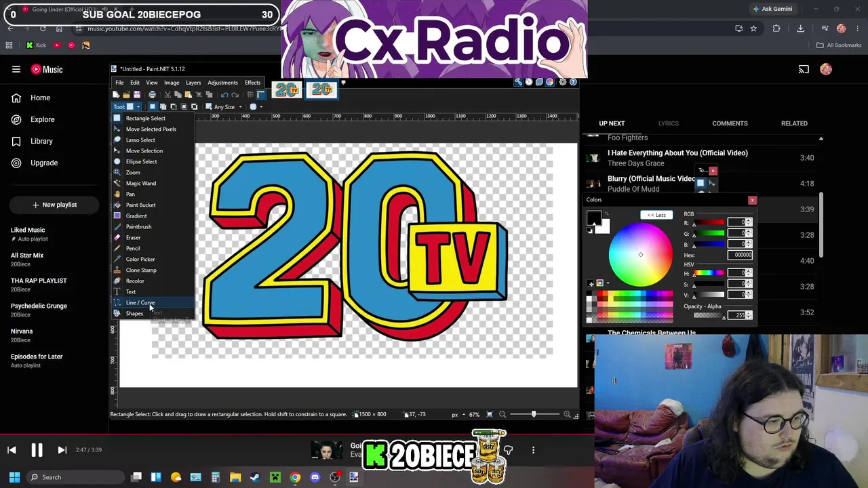Toggle the History window visibility
868x488 pixels.
(529, 82)
